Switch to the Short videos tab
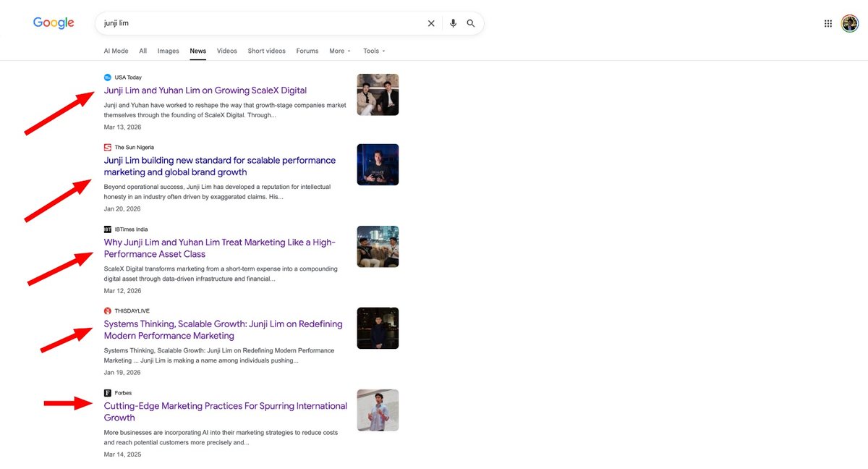Screen dimensions: 868x469 266,51
